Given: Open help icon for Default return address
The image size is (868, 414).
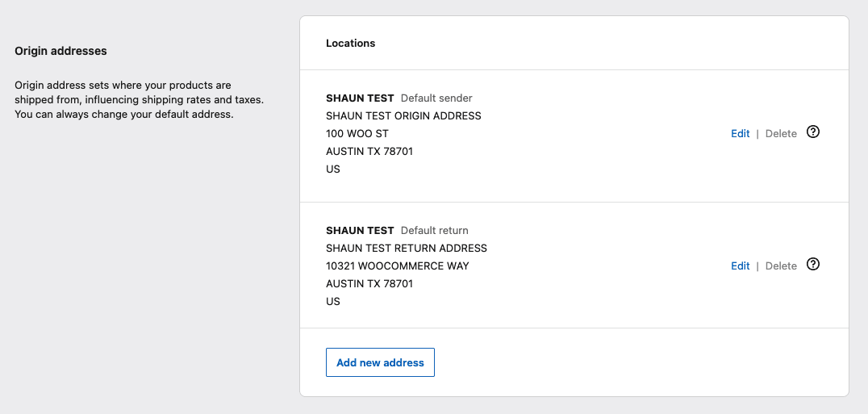Looking at the screenshot, I should pyautogui.click(x=812, y=264).
